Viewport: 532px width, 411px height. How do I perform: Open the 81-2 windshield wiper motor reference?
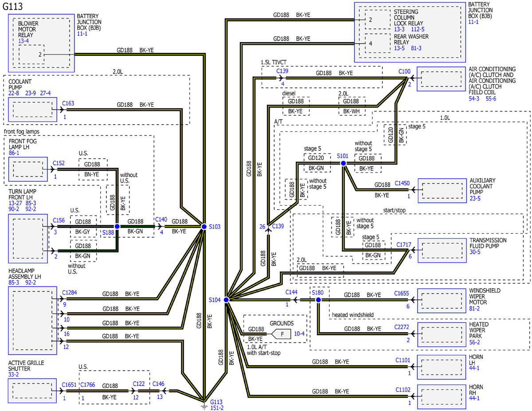pos(475,309)
